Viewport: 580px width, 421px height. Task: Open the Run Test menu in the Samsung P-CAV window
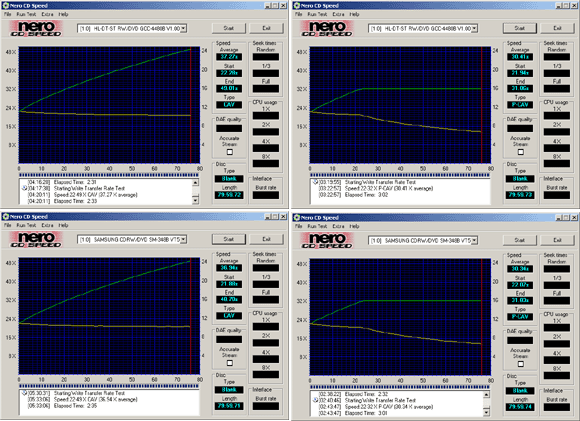coord(317,226)
